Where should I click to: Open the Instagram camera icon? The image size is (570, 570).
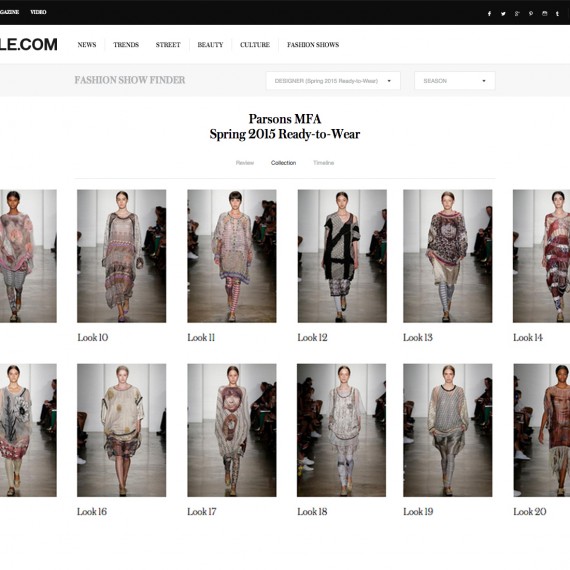click(545, 14)
